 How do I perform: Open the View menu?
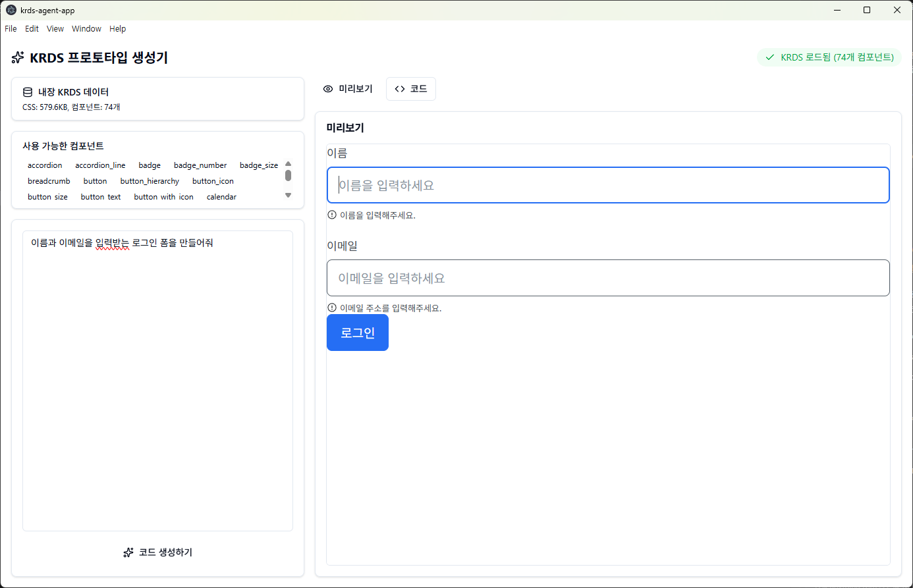(x=55, y=29)
